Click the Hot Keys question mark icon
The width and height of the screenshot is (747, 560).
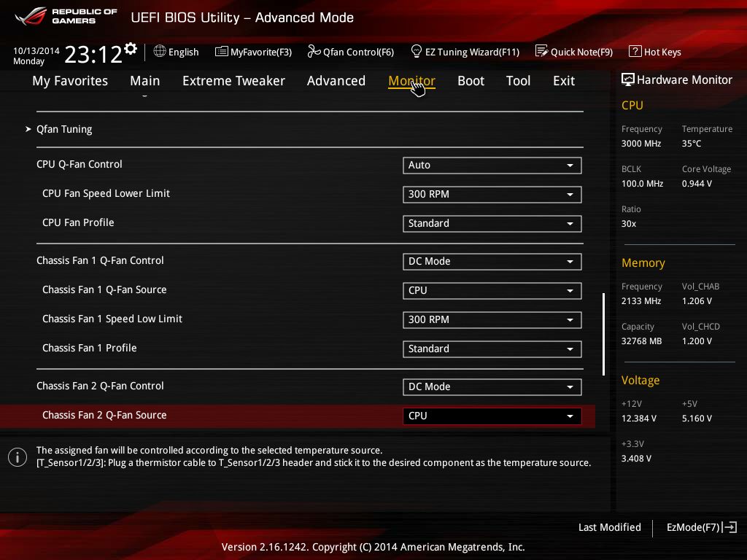pos(635,52)
